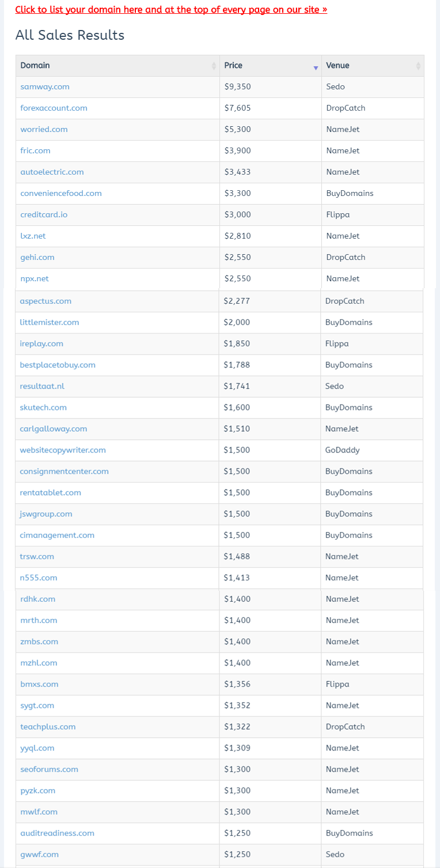View resultaat.nl domain details
Screen dimensions: 440x868
tap(42, 386)
